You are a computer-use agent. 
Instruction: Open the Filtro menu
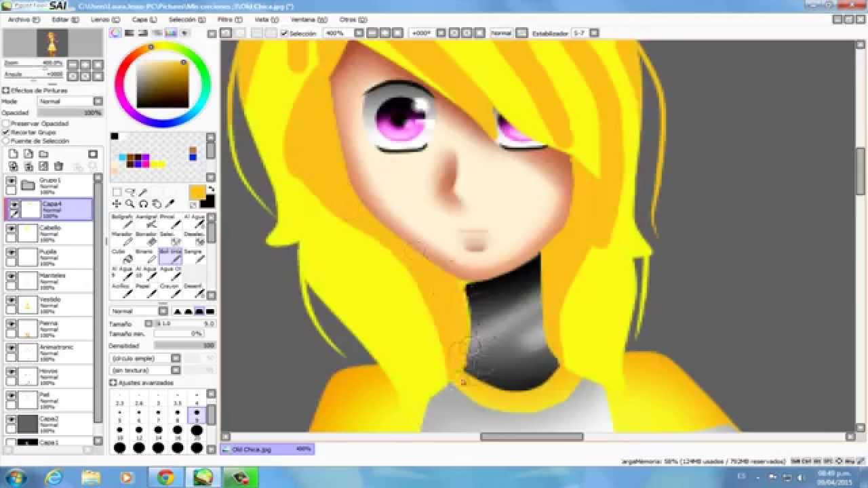[x=226, y=20]
